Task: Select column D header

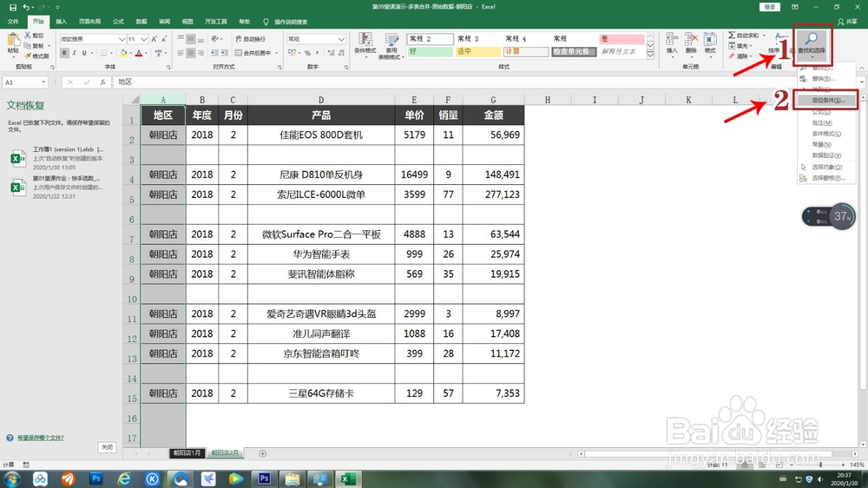Action: tap(321, 100)
